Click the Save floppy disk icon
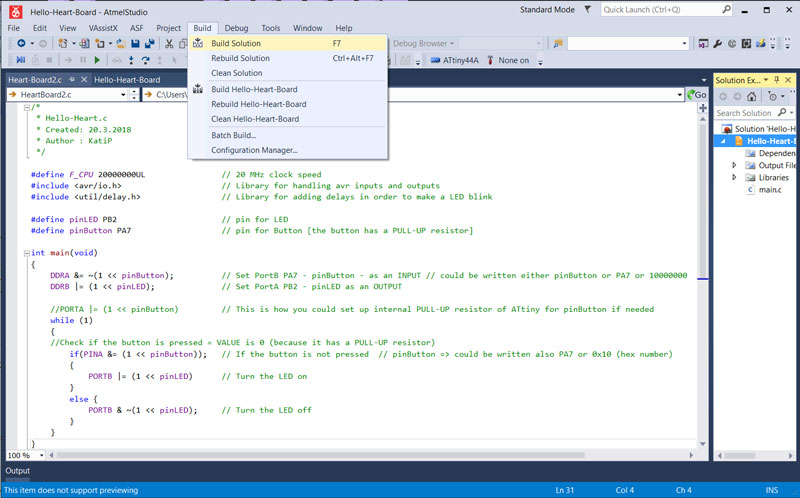 click(x=135, y=43)
